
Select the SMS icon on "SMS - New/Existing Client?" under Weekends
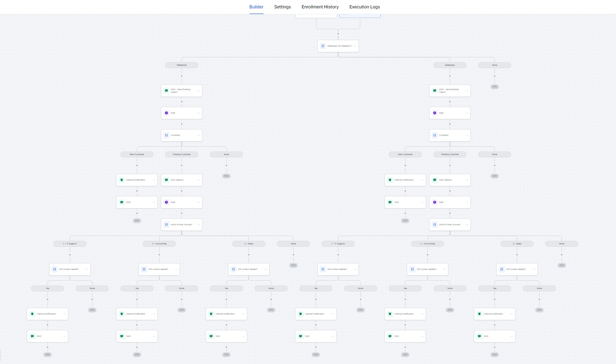coord(166,91)
